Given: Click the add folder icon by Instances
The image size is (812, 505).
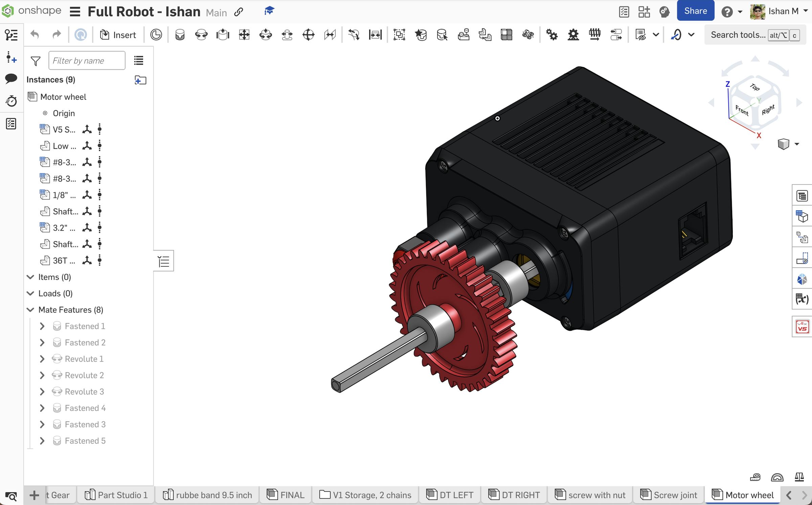Looking at the screenshot, I should (140, 80).
